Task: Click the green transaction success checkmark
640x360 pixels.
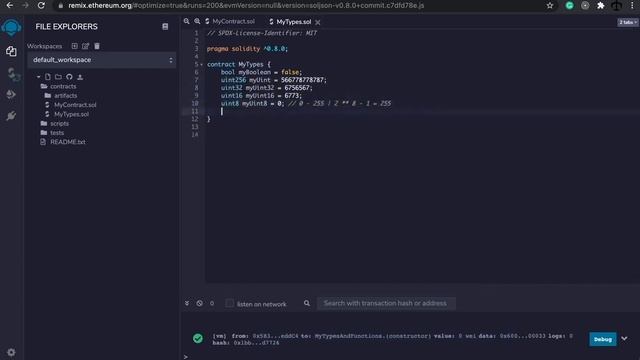Action: tap(198, 338)
